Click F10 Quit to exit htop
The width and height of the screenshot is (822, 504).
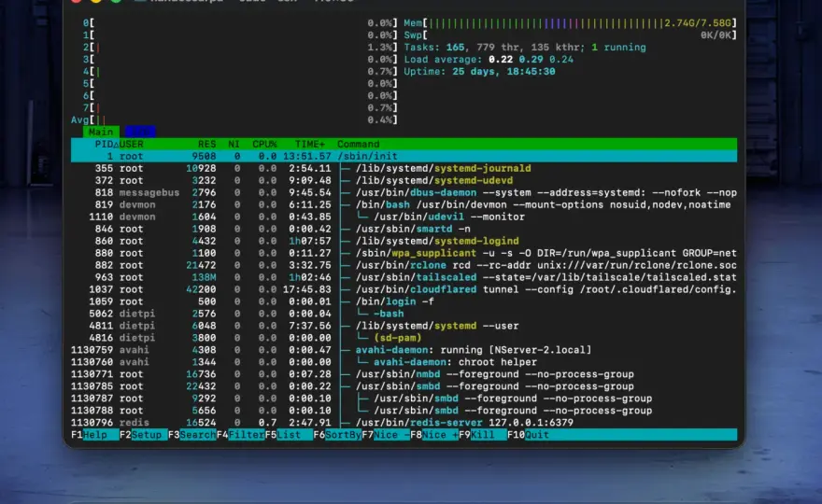[x=530, y=435]
